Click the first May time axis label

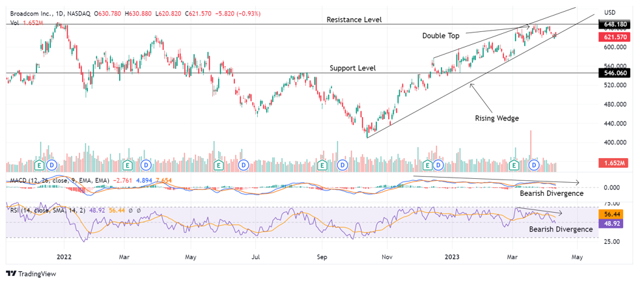tap(191, 257)
